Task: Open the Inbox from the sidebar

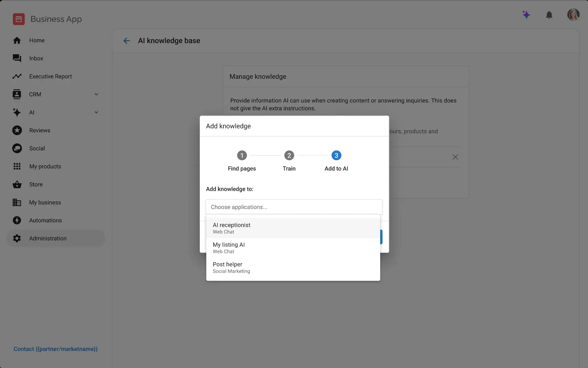Action: point(36,58)
